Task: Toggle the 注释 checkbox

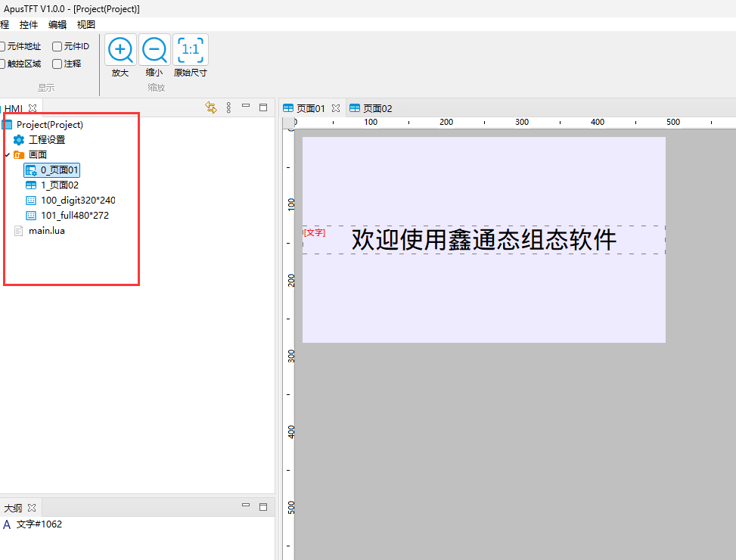Action: (57, 64)
